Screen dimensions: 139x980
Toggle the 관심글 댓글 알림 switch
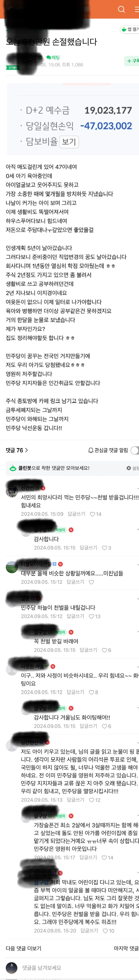coord(135,450)
